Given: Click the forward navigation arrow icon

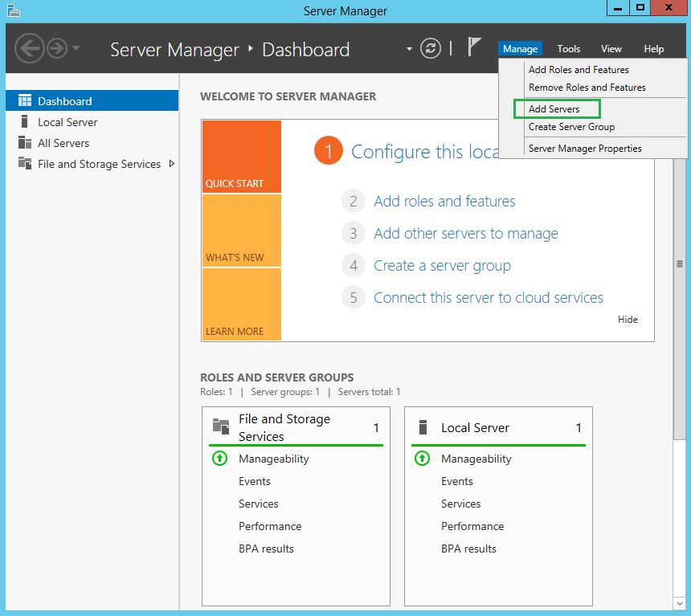Looking at the screenshot, I should 55,49.
